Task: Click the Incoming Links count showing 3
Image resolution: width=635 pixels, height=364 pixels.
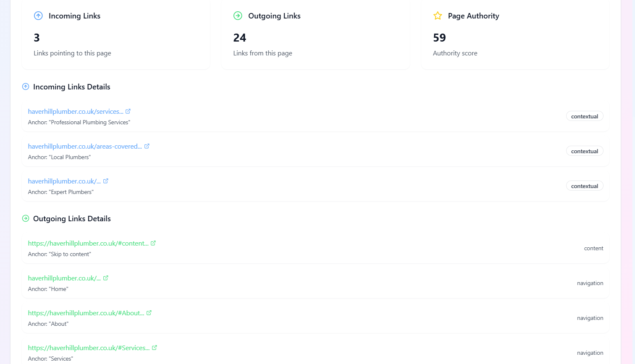Action: [37, 37]
